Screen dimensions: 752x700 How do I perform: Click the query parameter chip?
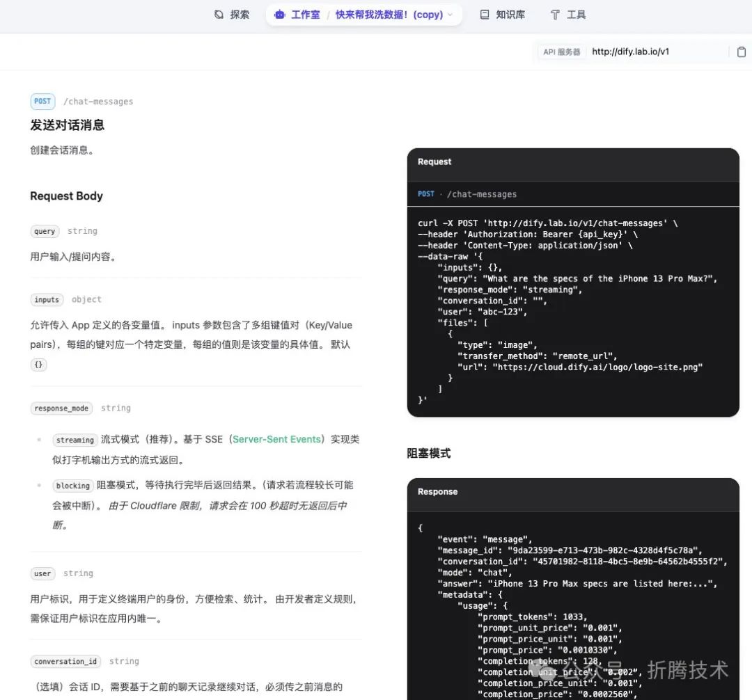click(44, 231)
